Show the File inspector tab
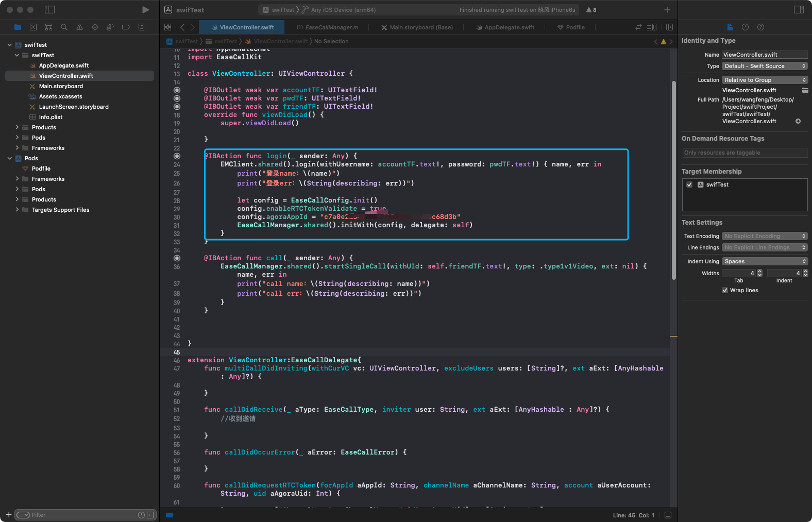 point(730,27)
